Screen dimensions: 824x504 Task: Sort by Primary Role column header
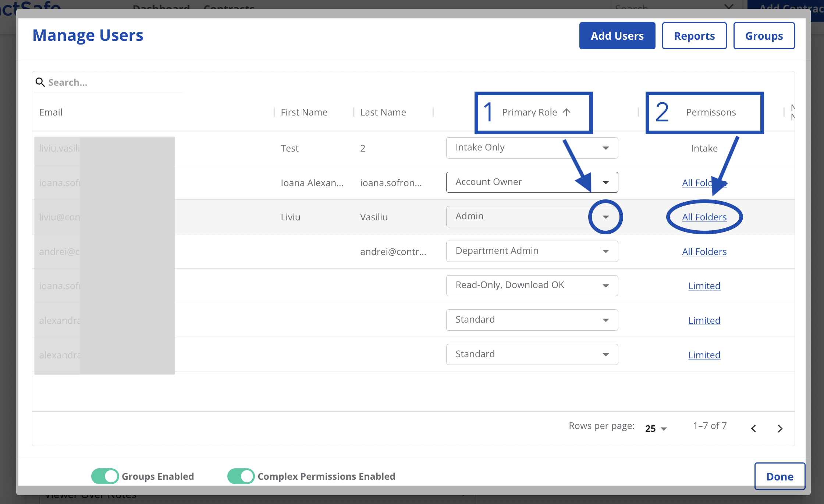pyautogui.click(x=529, y=112)
